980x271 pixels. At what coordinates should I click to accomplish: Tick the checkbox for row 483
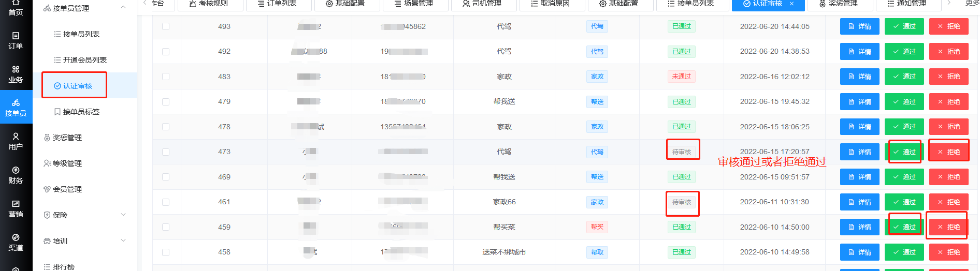coord(166,77)
